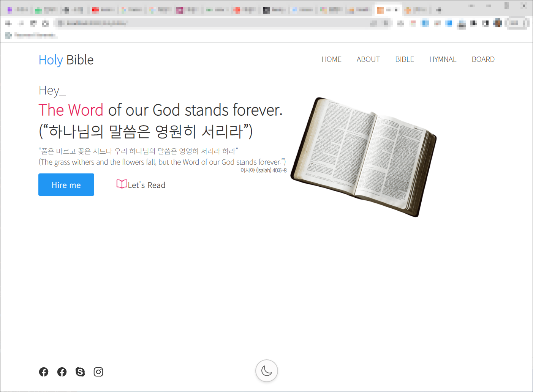
Task: Close the currently active browser tab
Action: pos(396,10)
